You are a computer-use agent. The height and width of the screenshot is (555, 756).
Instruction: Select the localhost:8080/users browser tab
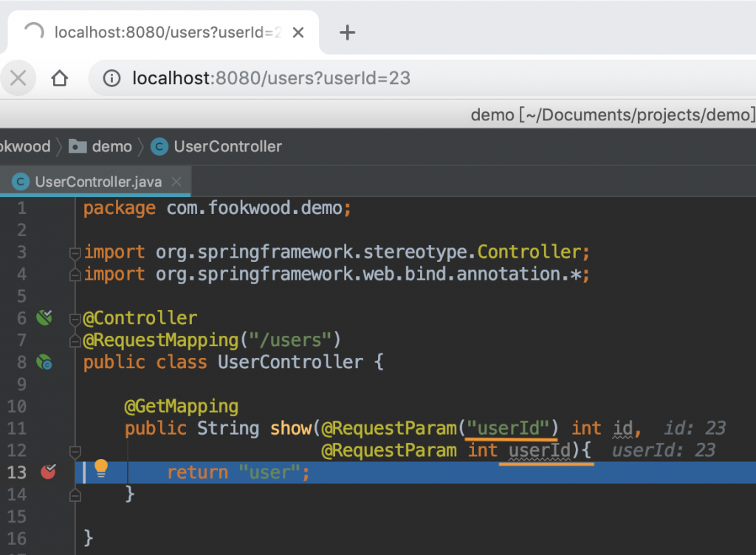click(163, 32)
